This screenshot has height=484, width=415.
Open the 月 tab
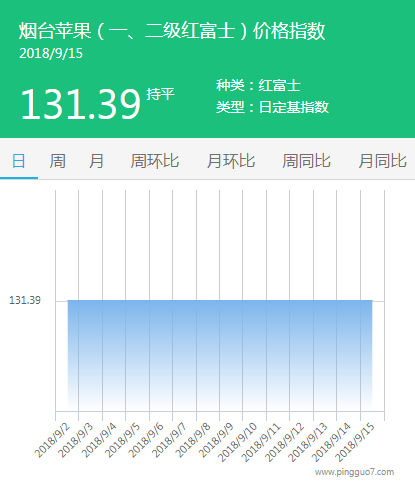[x=96, y=161]
